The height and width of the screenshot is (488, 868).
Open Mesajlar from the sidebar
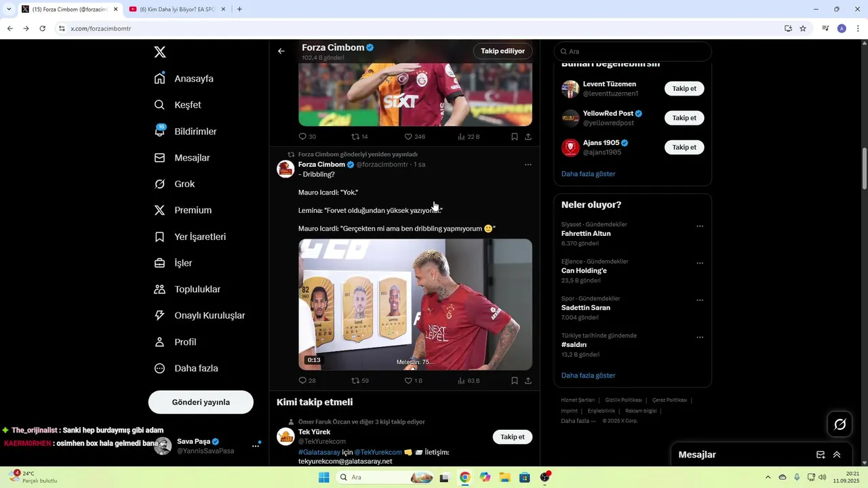pos(182,158)
